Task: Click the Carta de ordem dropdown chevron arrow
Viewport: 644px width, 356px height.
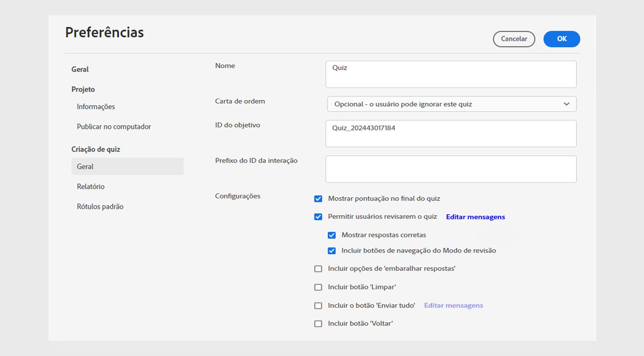Action: [566, 104]
